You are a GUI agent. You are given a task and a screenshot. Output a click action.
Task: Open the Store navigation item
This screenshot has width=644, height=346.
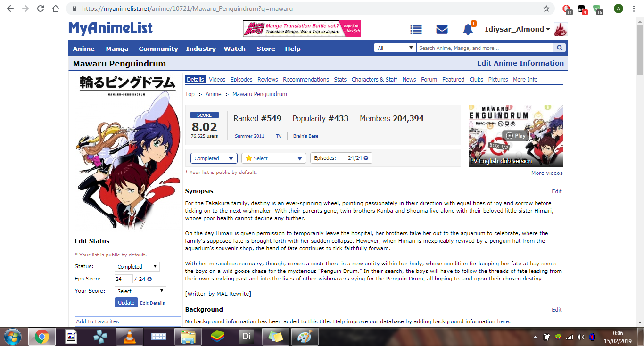coord(266,49)
